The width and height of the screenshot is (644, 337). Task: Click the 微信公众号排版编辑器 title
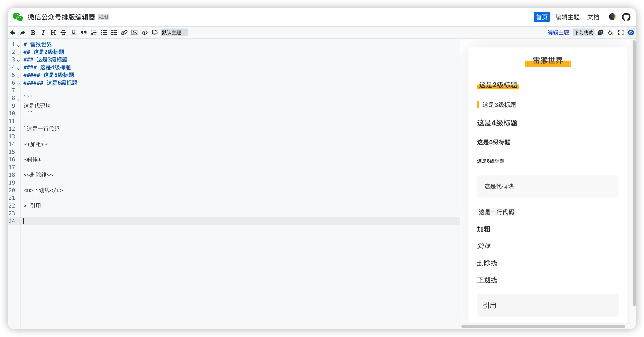tap(61, 17)
